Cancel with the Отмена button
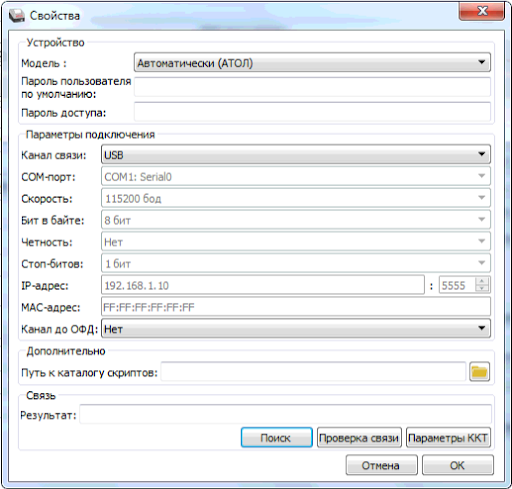Image resolution: width=512 pixels, height=489 pixels. click(x=381, y=465)
